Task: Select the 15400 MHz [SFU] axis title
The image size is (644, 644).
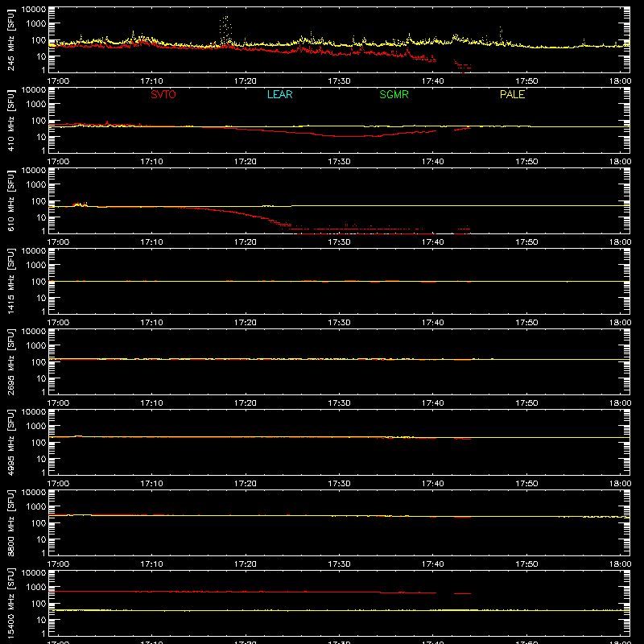Action: coord(10,603)
